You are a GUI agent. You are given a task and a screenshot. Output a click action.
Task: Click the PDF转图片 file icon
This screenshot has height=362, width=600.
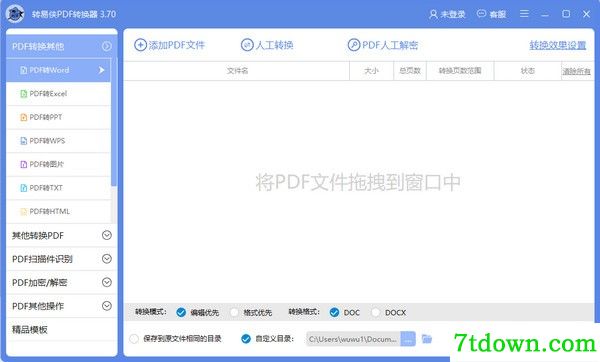(x=24, y=165)
